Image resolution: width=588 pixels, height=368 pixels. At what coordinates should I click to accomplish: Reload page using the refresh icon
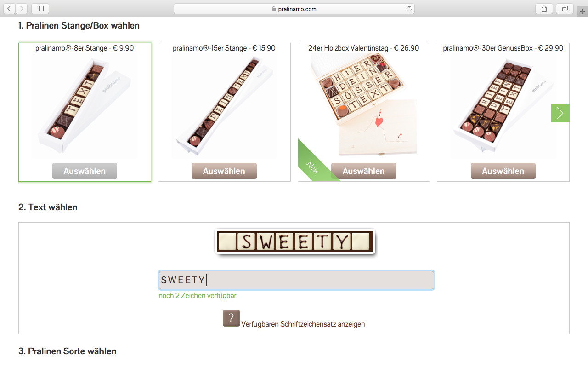[x=409, y=9]
